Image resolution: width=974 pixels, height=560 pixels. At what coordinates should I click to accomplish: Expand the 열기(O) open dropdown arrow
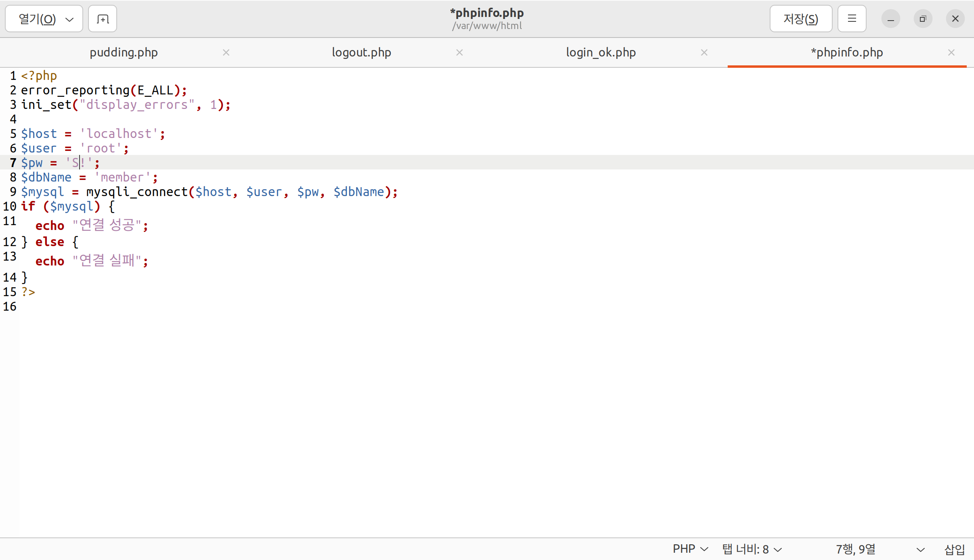coord(69,19)
